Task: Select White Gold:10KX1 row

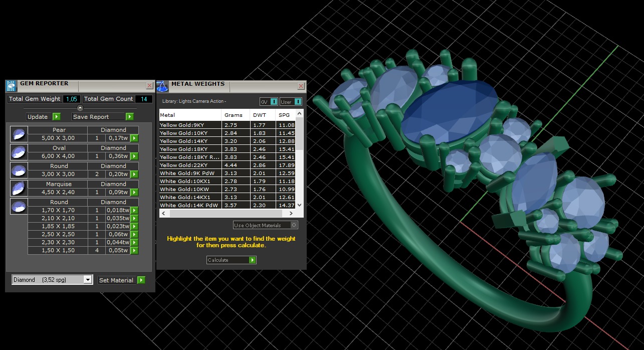Action: point(228,181)
